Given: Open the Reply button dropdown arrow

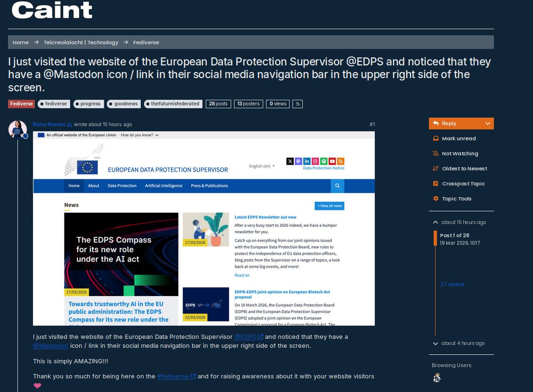Looking at the screenshot, I should (487, 123).
